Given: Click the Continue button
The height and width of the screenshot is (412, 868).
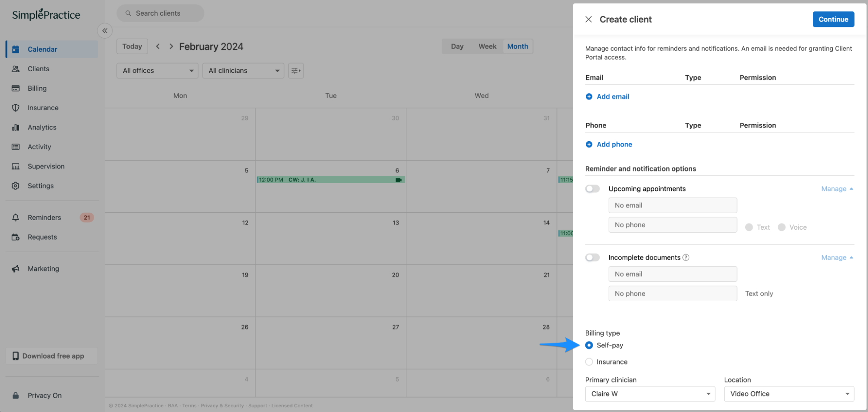Looking at the screenshot, I should pyautogui.click(x=833, y=19).
